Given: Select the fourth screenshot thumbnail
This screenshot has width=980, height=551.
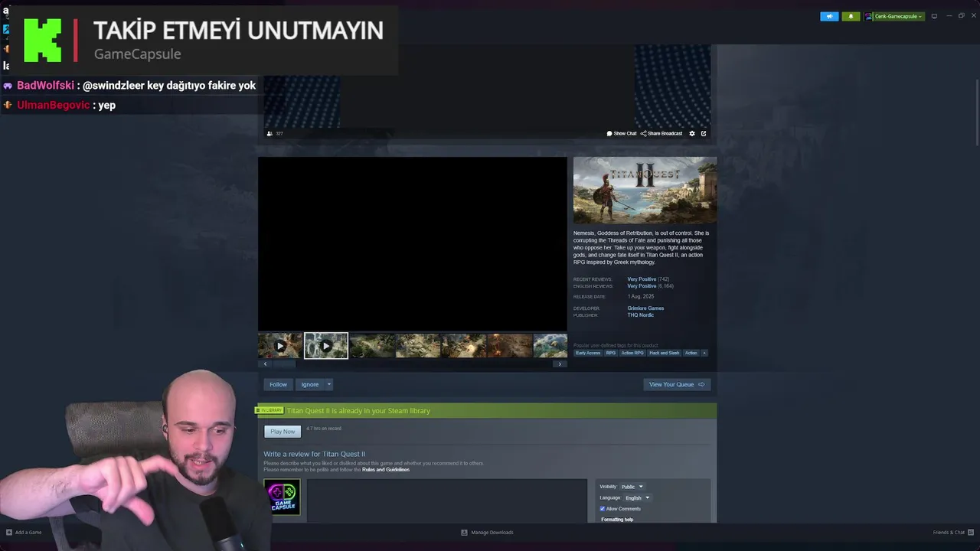Looking at the screenshot, I should tap(418, 346).
